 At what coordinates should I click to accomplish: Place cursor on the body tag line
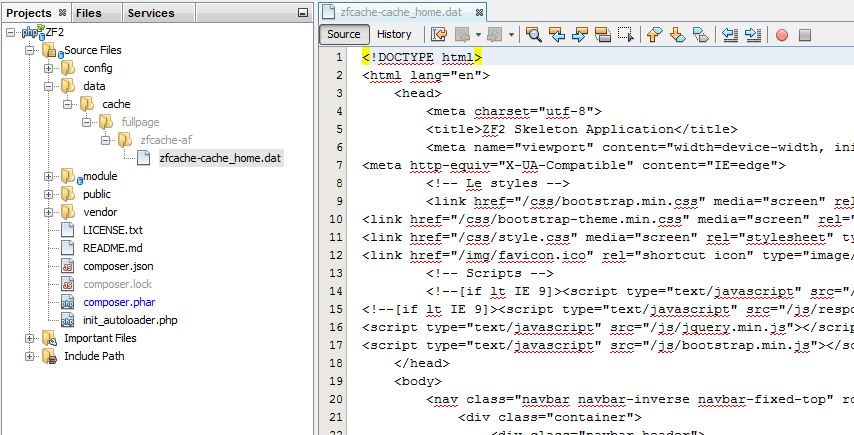tap(418, 381)
